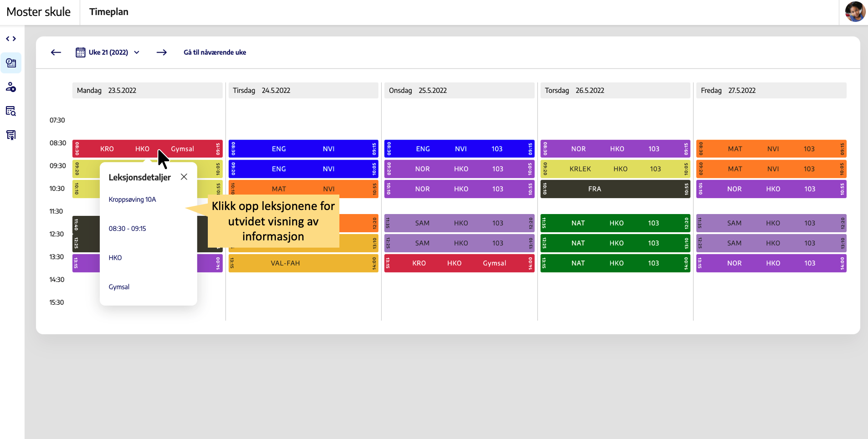This screenshot has width=868, height=439.
Task: Open the Timeplan header tab
Action: coord(109,12)
